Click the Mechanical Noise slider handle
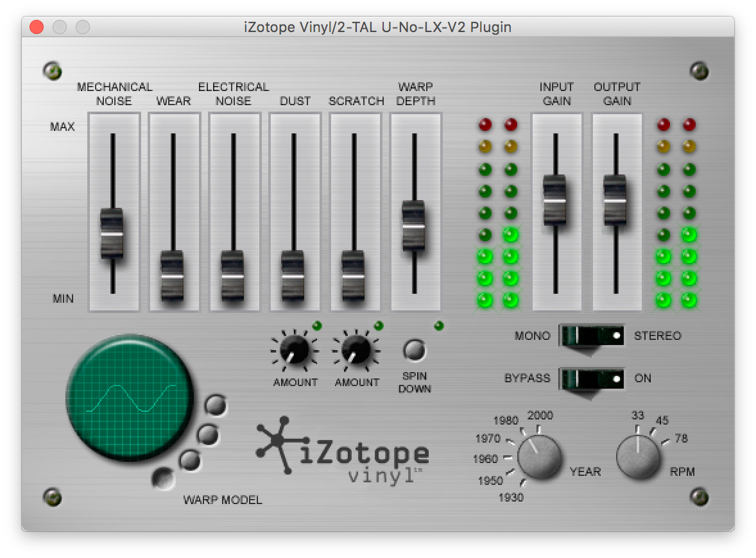 pos(112,233)
